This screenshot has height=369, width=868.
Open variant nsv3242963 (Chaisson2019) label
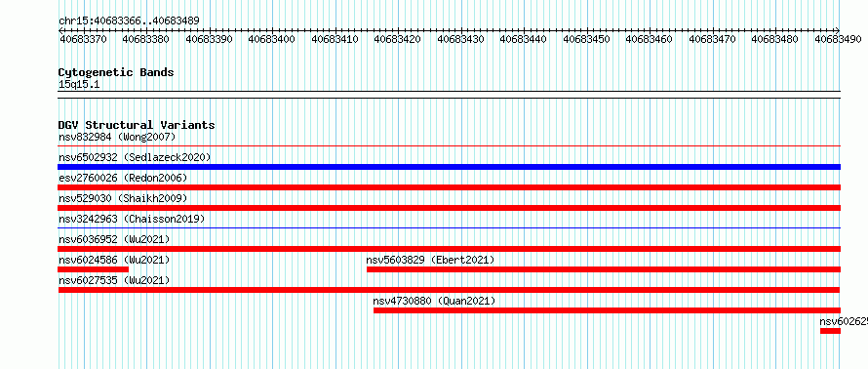(x=132, y=219)
